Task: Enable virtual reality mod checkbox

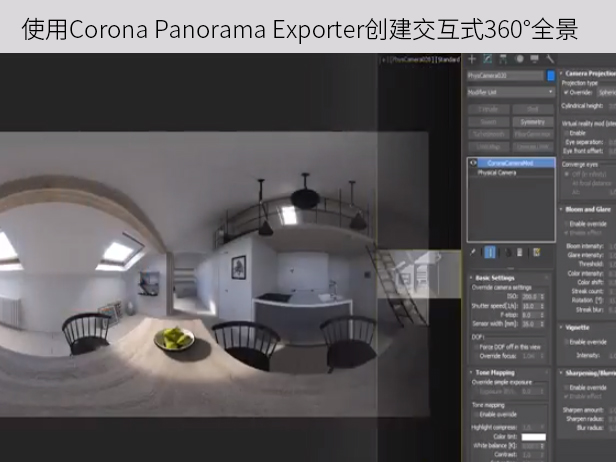Action: pyautogui.click(x=567, y=132)
